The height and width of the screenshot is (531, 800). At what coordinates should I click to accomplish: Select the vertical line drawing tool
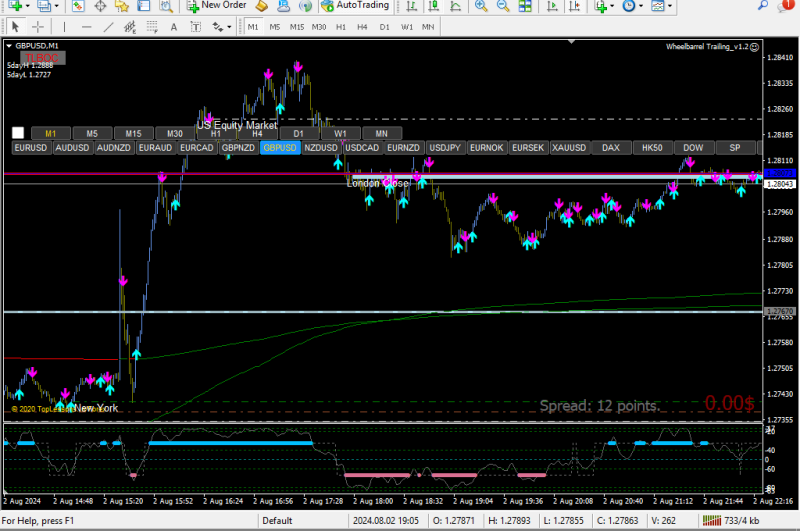[x=64, y=27]
